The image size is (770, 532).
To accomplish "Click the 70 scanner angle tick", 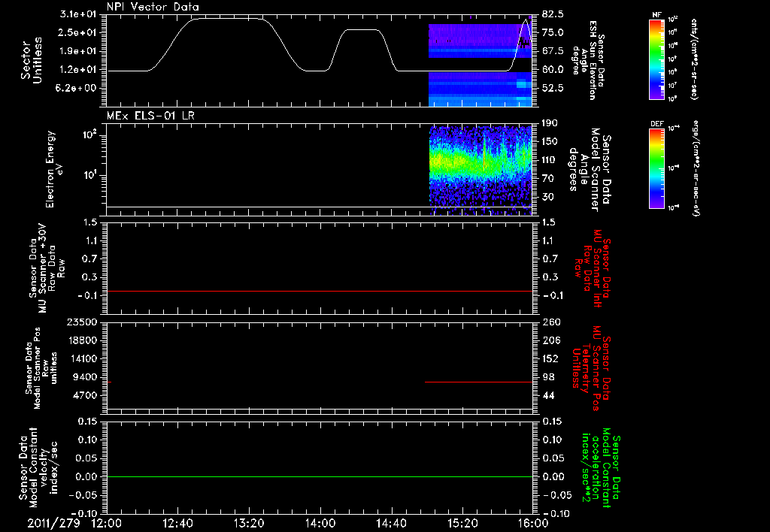I will click(x=547, y=179).
